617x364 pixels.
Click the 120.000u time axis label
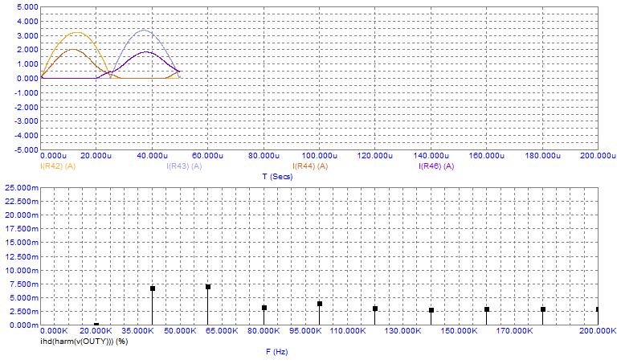[375, 156]
